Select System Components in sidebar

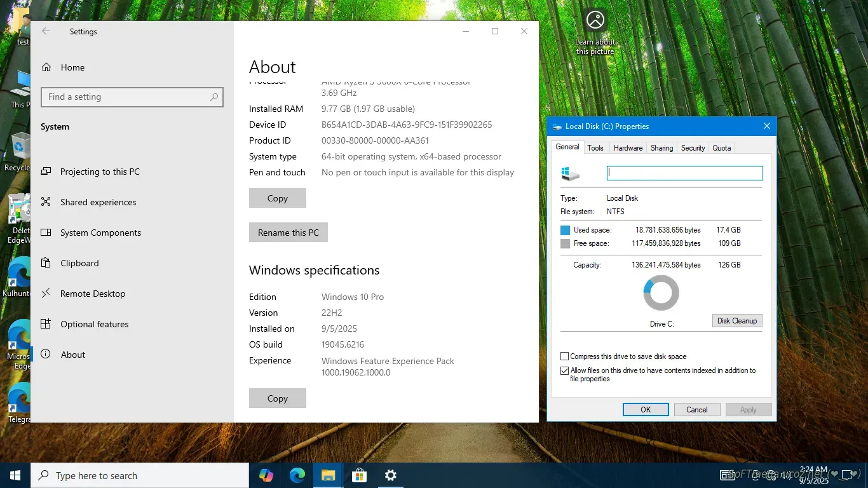[100, 233]
